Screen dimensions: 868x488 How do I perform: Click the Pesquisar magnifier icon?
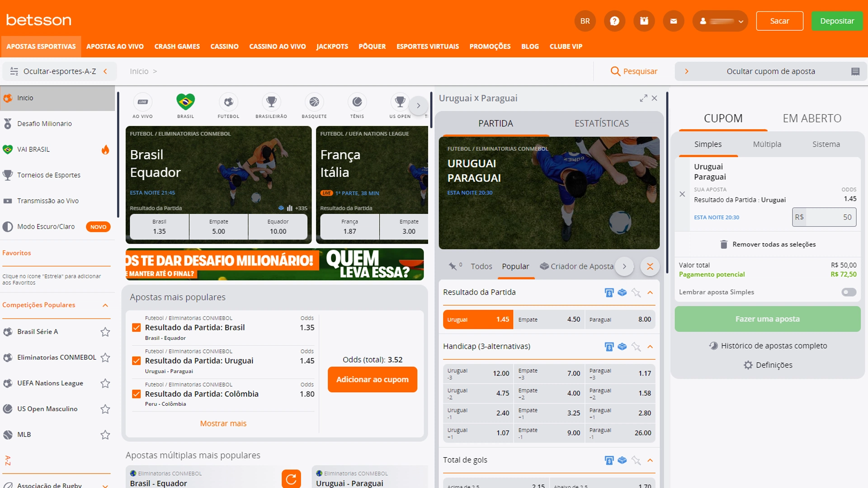click(615, 71)
